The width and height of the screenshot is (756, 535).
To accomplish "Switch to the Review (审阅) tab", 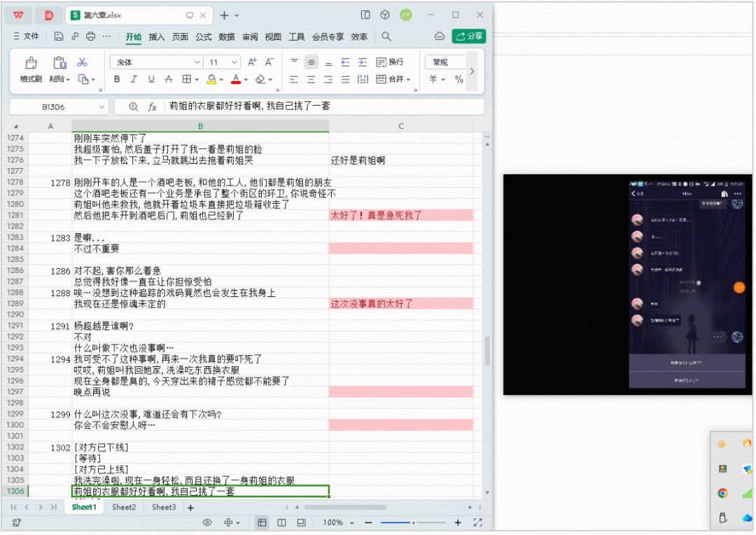I will pos(250,36).
